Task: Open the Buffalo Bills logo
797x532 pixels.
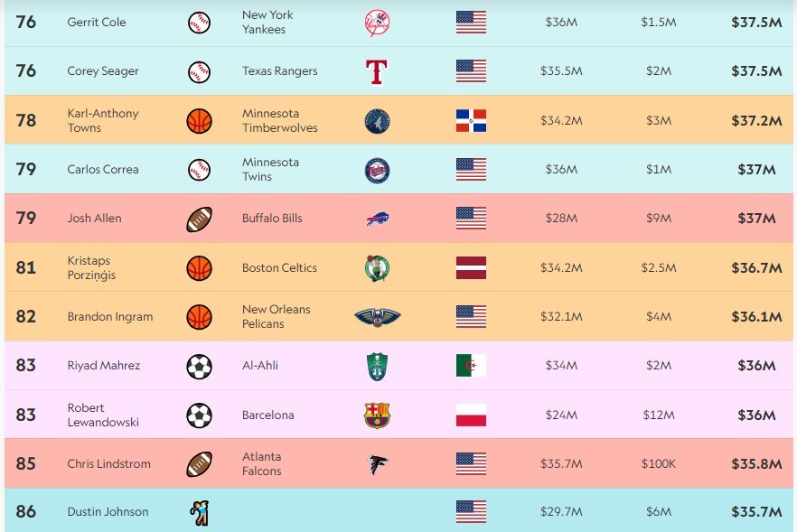Action: [377, 219]
